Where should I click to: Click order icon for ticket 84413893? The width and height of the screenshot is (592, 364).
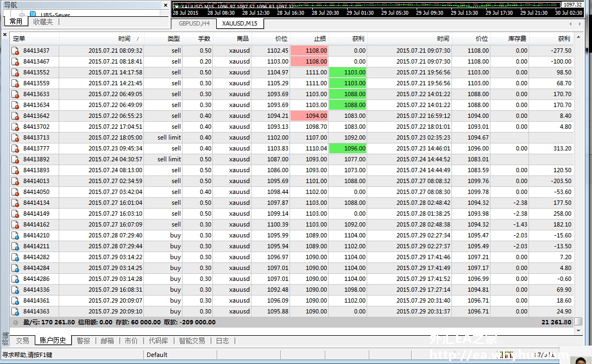point(15,170)
